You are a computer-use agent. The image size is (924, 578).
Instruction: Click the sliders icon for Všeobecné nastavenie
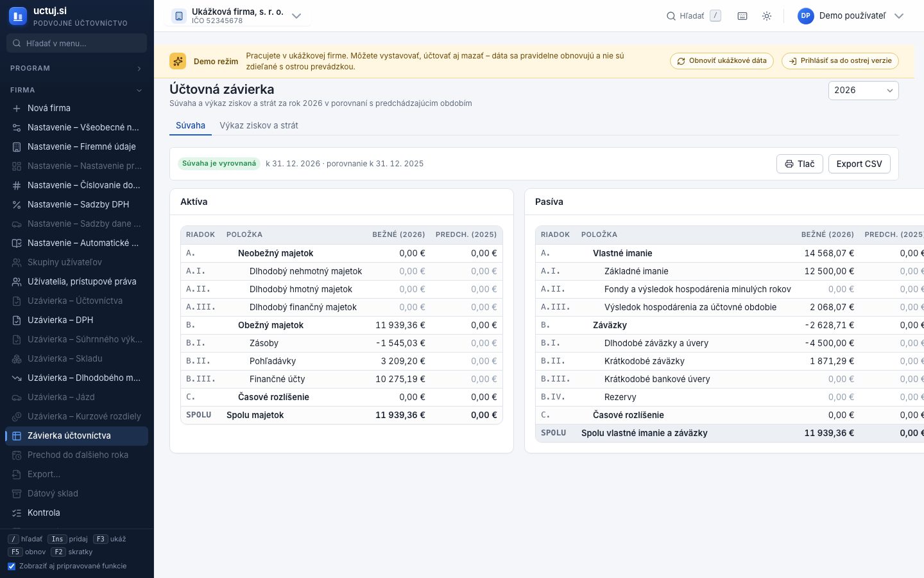pyautogui.click(x=17, y=127)
